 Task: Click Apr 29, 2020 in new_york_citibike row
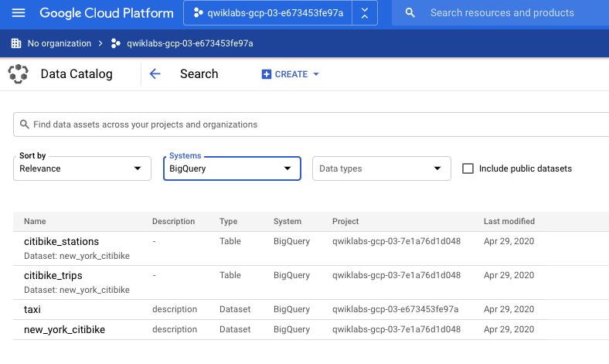(509, 329)
